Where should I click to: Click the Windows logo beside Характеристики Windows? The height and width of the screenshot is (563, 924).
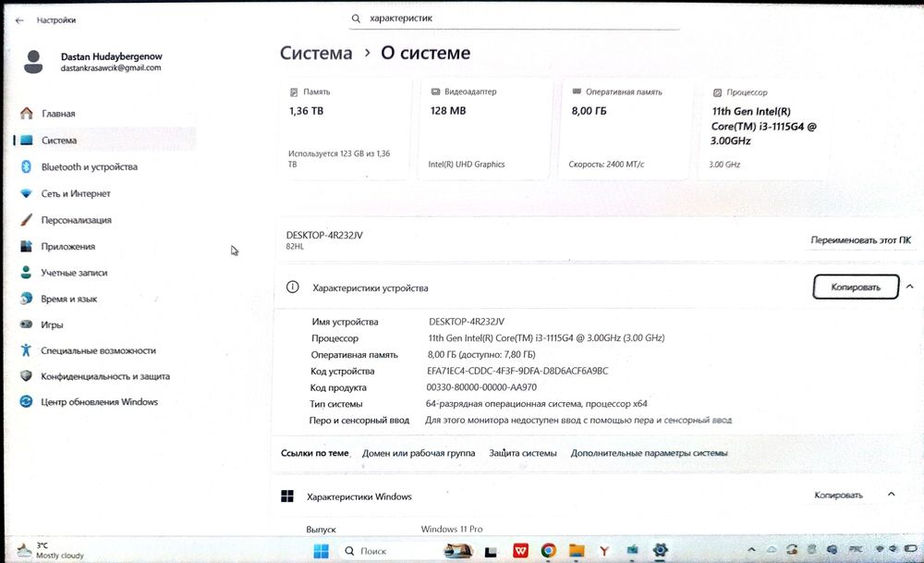coord(287,496)
